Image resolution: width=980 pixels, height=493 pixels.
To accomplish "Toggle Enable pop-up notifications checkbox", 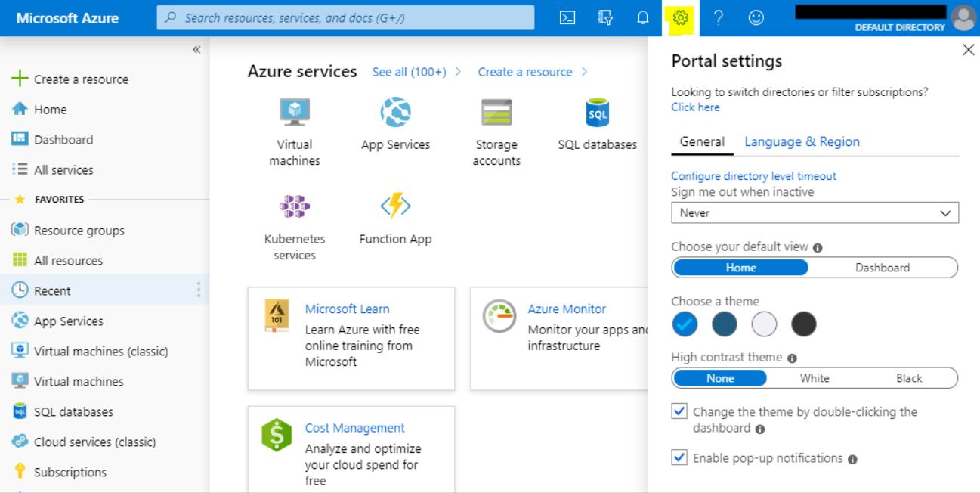I will point(679,457).
